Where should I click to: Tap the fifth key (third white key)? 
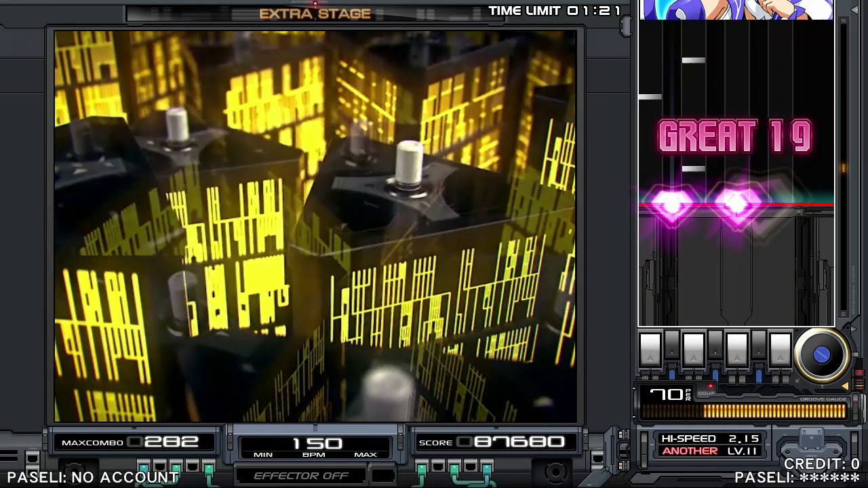click(x=737, y=350)
